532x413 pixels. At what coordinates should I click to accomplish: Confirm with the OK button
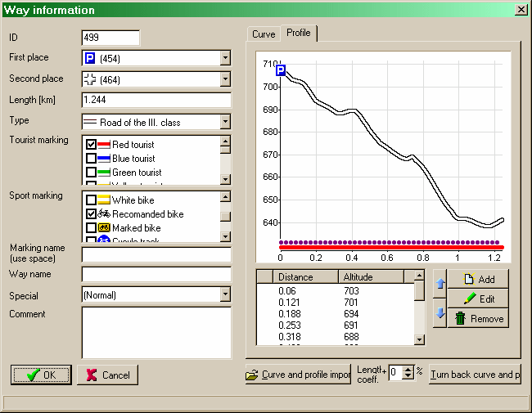tap(41, 375)
